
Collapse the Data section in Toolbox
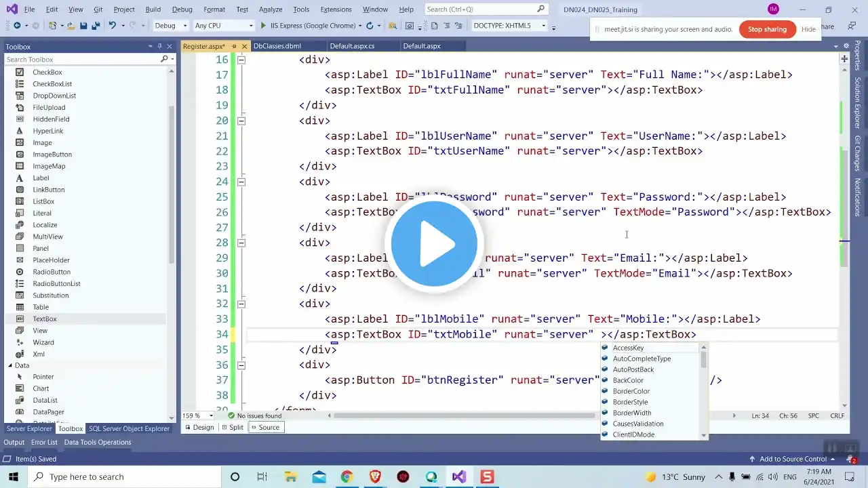[10, 365]
